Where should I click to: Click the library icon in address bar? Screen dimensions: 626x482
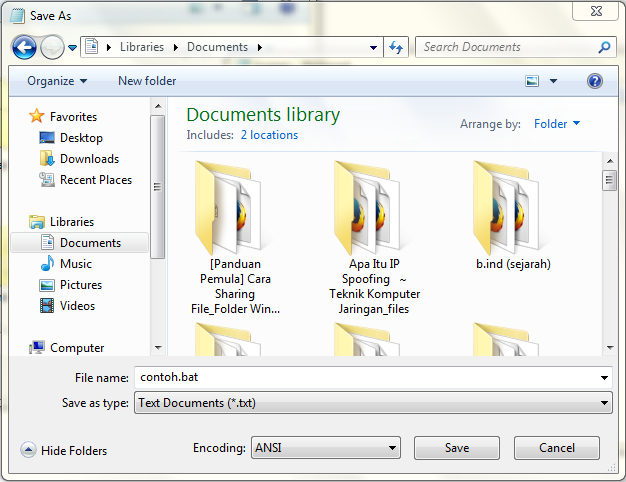point(91,47)
